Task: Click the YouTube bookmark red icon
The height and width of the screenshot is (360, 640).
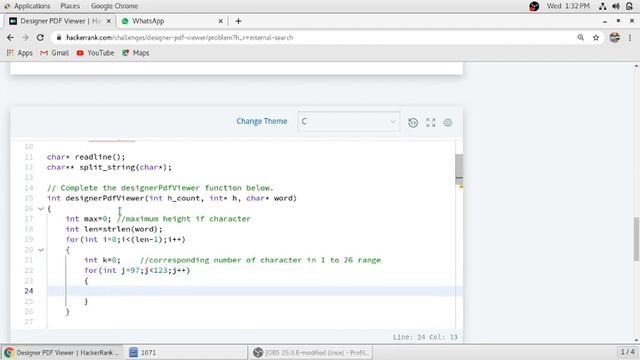Action: click(80, 53)
